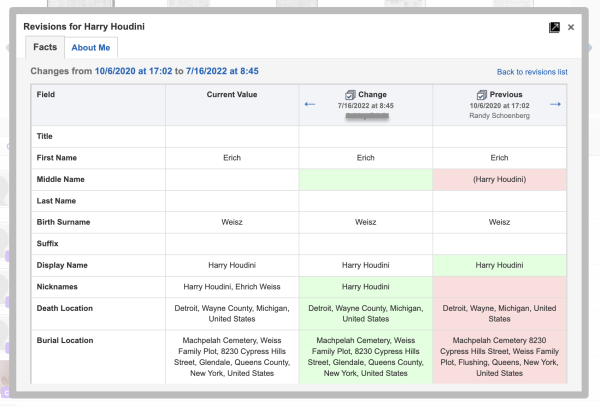The width and height of the screenshot is (600, 407).
Task: Open Back to revisions list link
Action: tap(532, 72)
